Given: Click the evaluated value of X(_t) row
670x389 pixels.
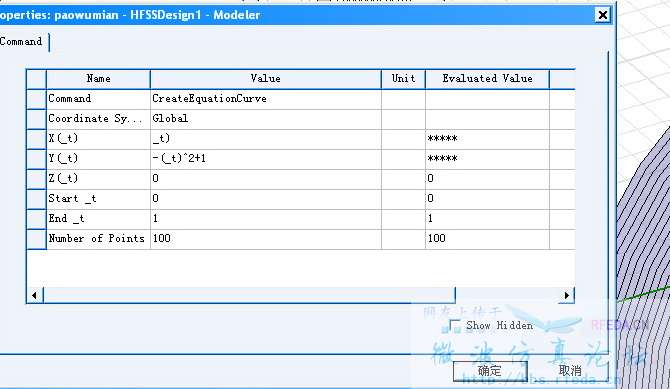Looking at the screenshot, I should (x=488, y=139).
